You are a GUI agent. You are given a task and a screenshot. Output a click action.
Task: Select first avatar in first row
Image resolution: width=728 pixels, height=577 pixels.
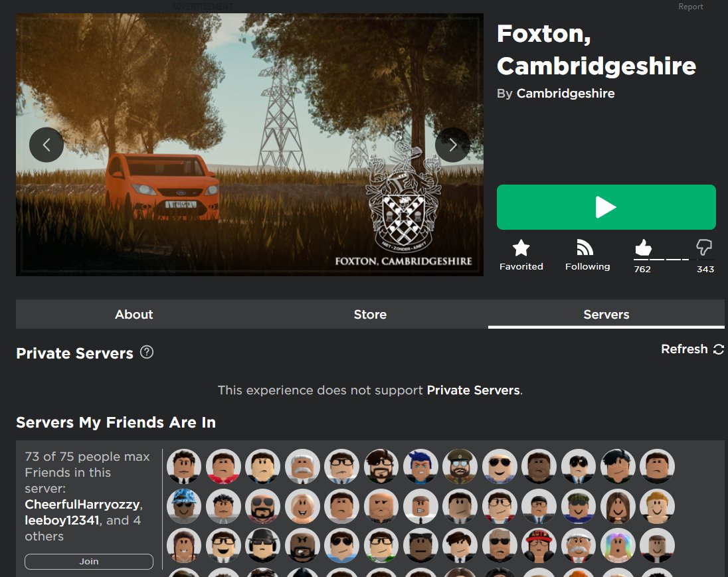point(184,466)
